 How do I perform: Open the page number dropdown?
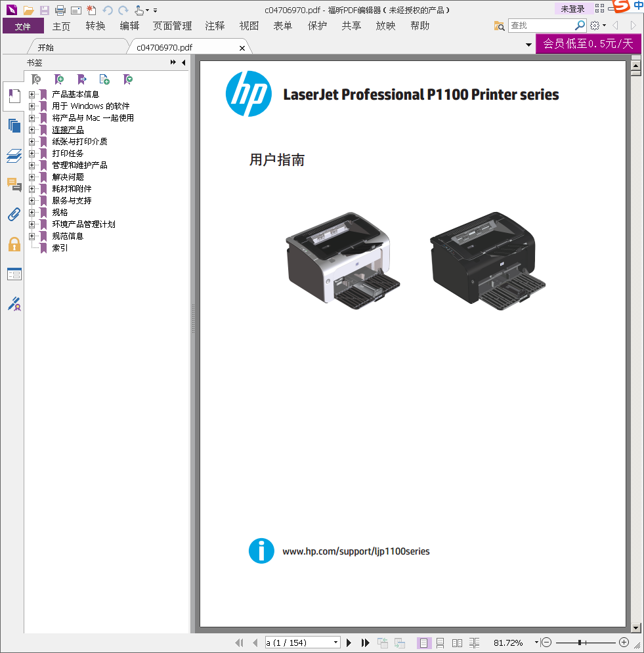pyautogui.click(x=335, y=642)
